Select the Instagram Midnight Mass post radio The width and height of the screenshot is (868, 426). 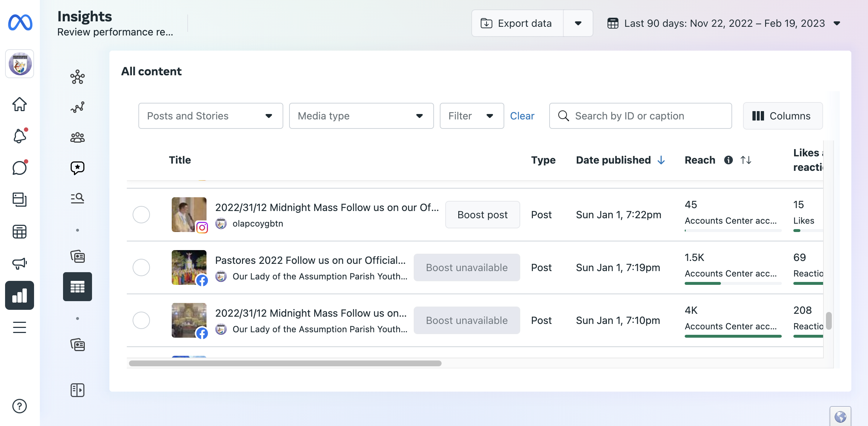tap(141, 215)
